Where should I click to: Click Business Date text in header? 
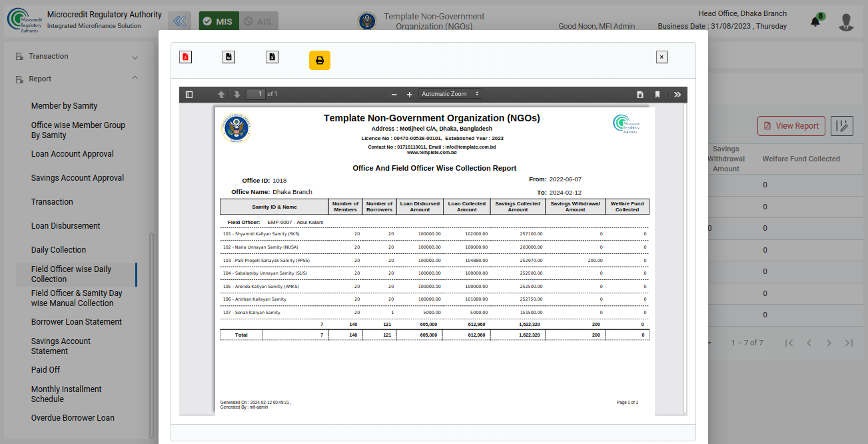click(x=722, y=27)
